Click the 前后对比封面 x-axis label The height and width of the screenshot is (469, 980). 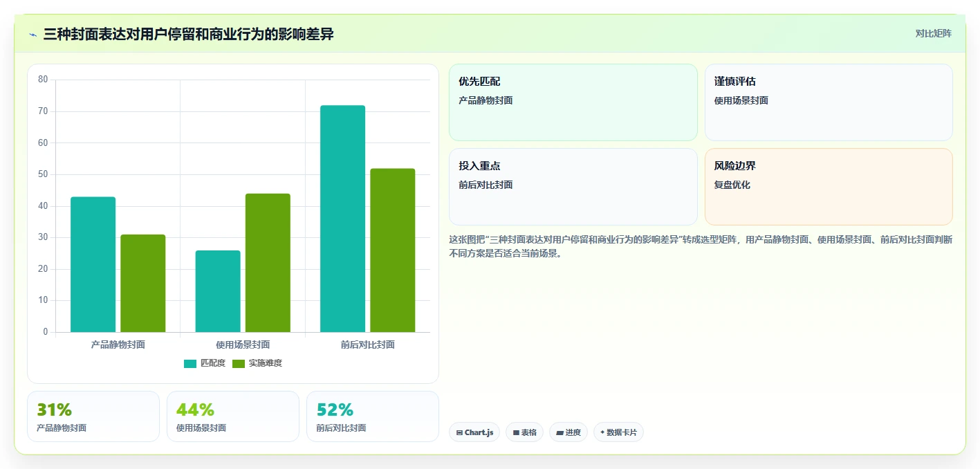tap(368, 344)
